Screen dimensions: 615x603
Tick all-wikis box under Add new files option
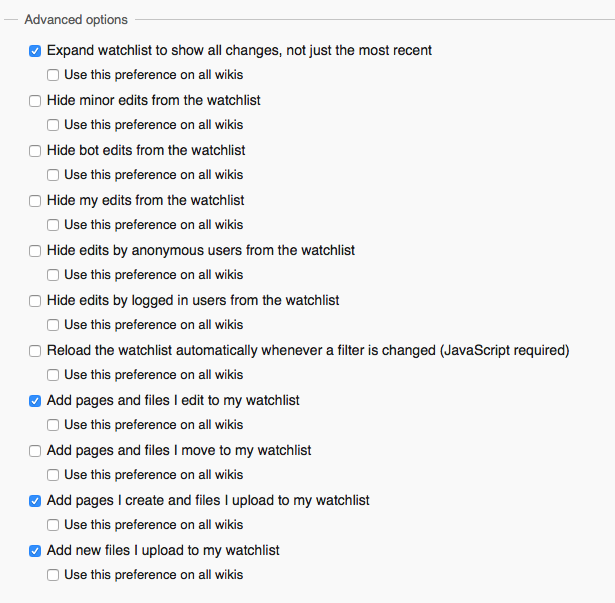(x=53, y=575)
